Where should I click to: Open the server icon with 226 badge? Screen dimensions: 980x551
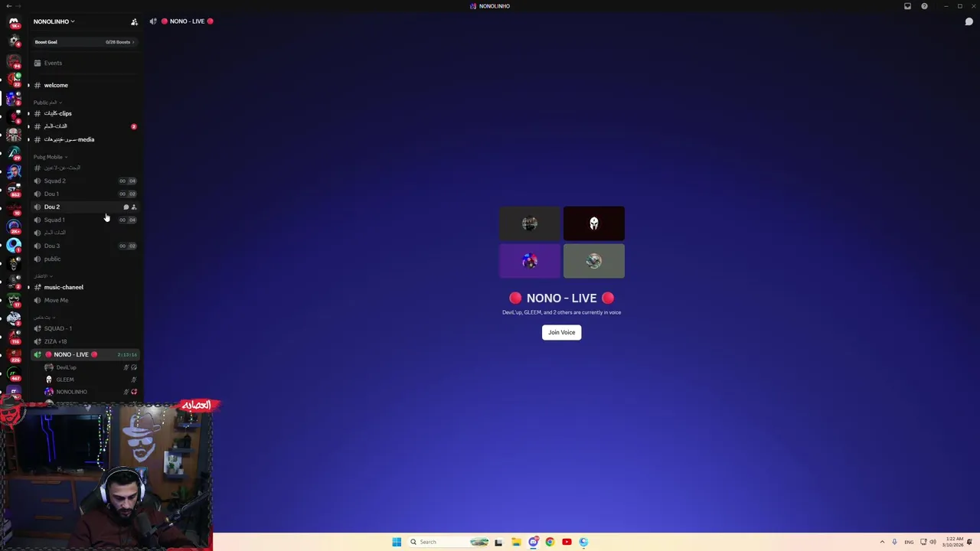point(14,355)
